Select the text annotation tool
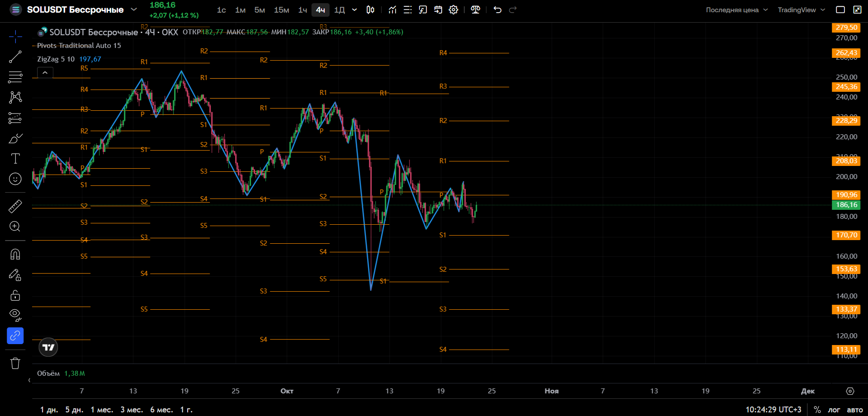Screen dimensions: 868x416 tap(15, 159)
